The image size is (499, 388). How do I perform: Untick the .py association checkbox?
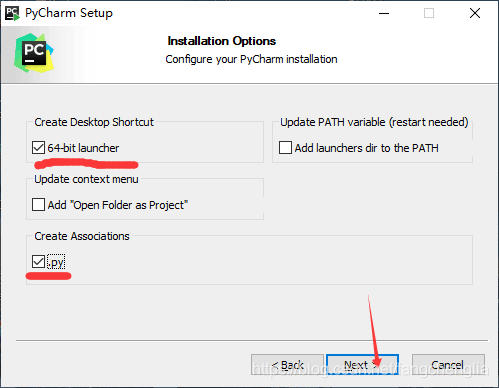(x=38, y=262)
